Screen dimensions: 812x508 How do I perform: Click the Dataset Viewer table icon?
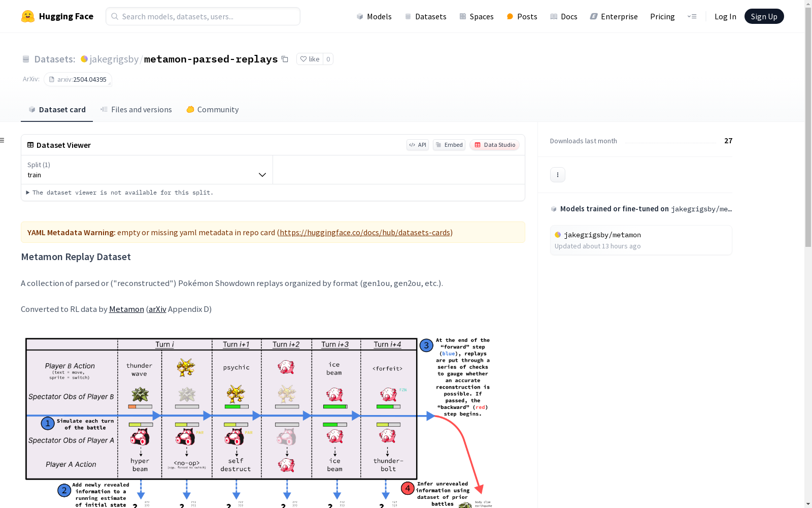[x=30, y=145]
